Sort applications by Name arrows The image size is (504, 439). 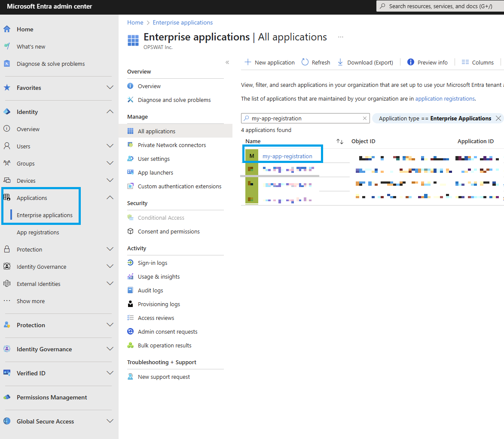[x=340, y=141]
